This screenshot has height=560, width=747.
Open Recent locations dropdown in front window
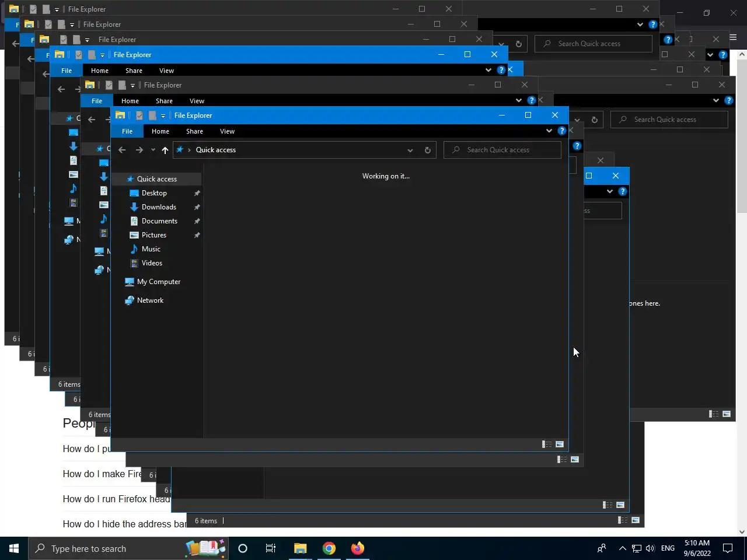pyautogui.click(x=153, y=150)
